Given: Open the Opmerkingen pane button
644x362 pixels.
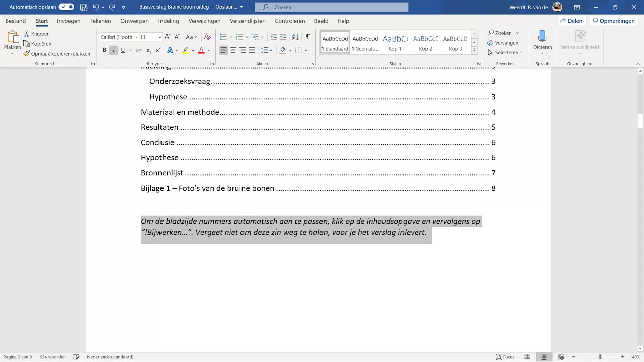Looking at the screenshot, I should pos(614,21).
